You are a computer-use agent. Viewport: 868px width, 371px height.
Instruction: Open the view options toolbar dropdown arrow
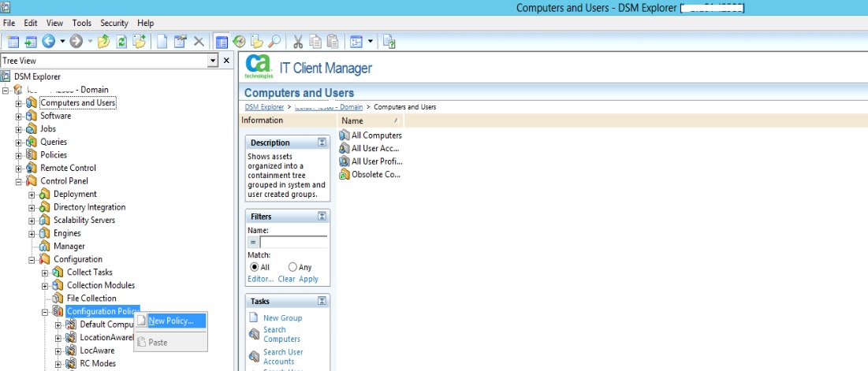coord(371,42)
